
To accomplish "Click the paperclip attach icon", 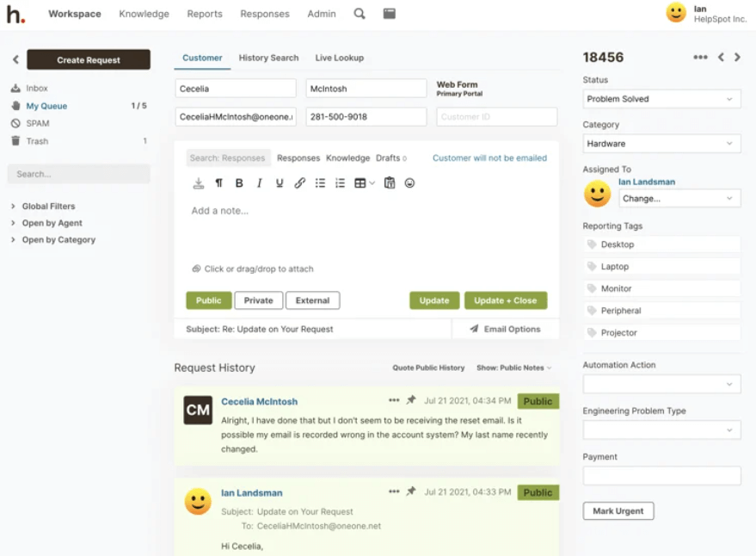I will pyautogui.click(x=196, y=269).
